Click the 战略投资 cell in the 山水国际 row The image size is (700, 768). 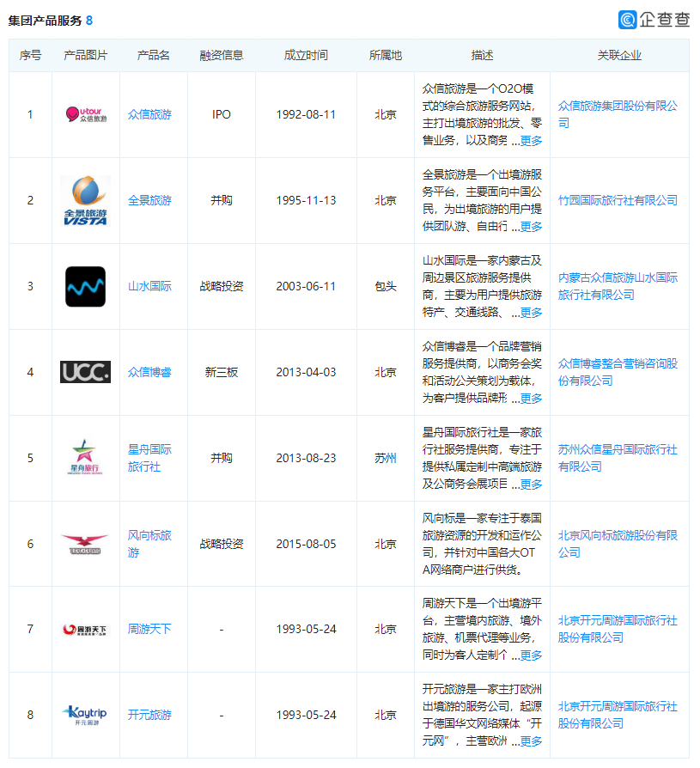click(x=222, y=287)
